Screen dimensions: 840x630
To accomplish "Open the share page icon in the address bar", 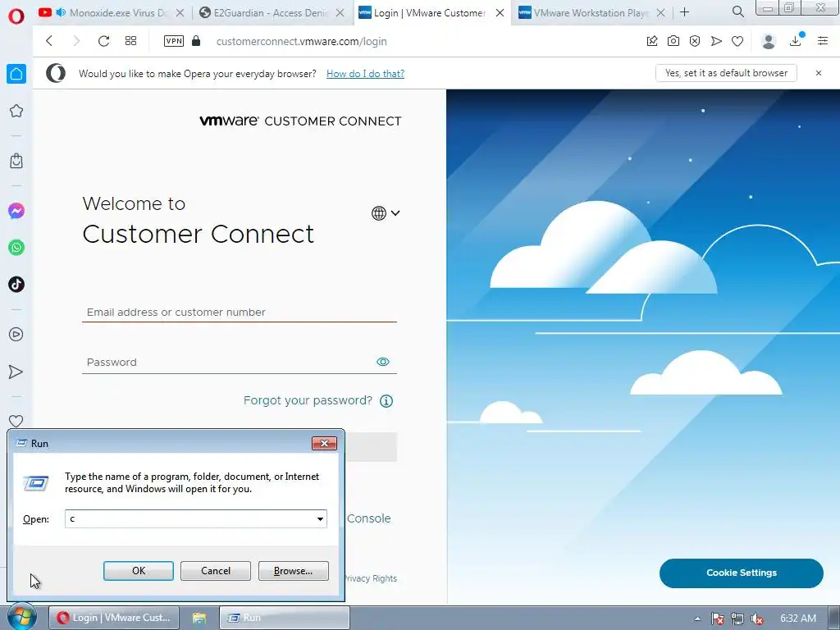I will tap(652, 41).
